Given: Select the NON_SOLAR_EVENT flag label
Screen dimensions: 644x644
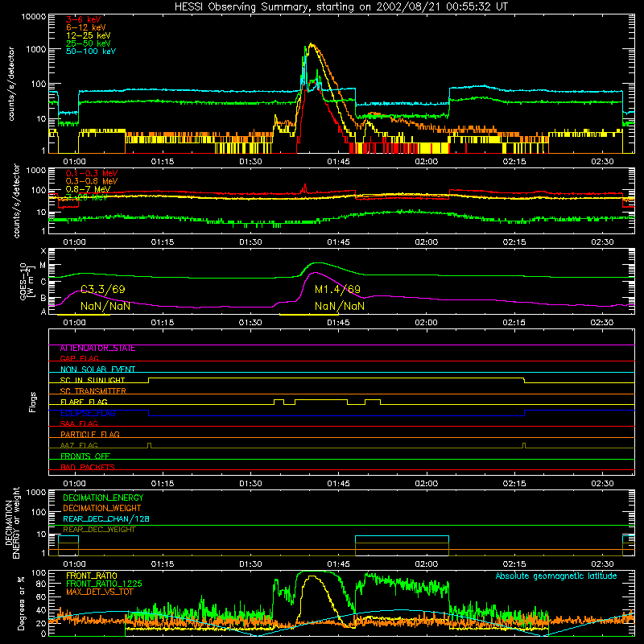Looking at the screenshot, I should coord(97,369).
